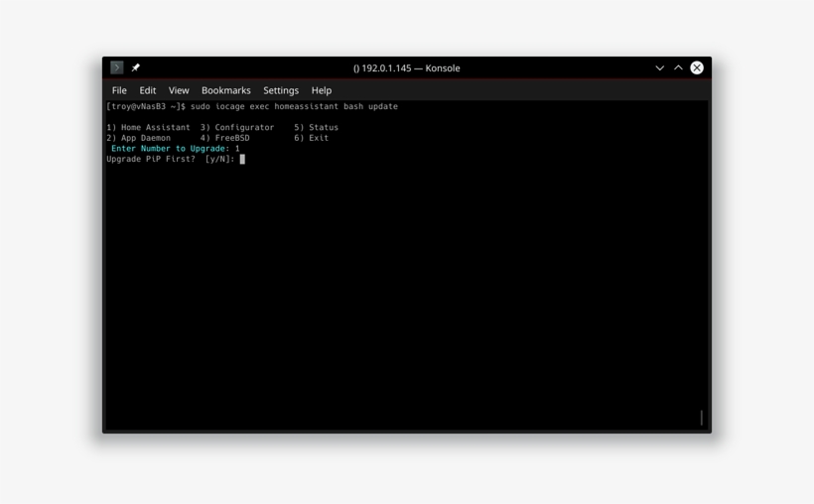
Task: Open the Settings menu
Action: 281,90
